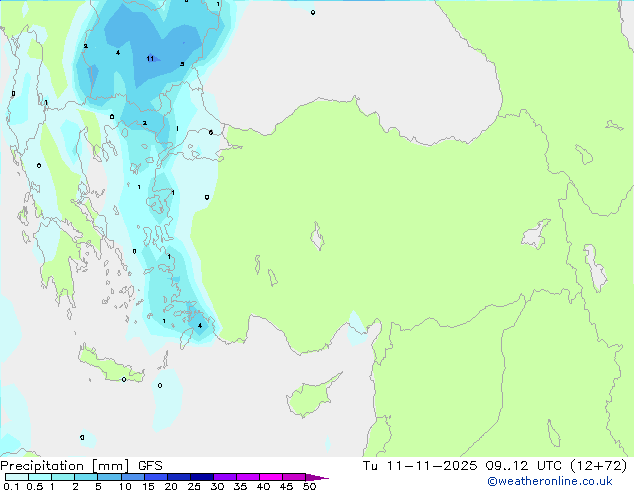Viewport: 634px width, 490px height.
Task: Click the 40–45 mm magenta legend swatch
Action: 271,477
